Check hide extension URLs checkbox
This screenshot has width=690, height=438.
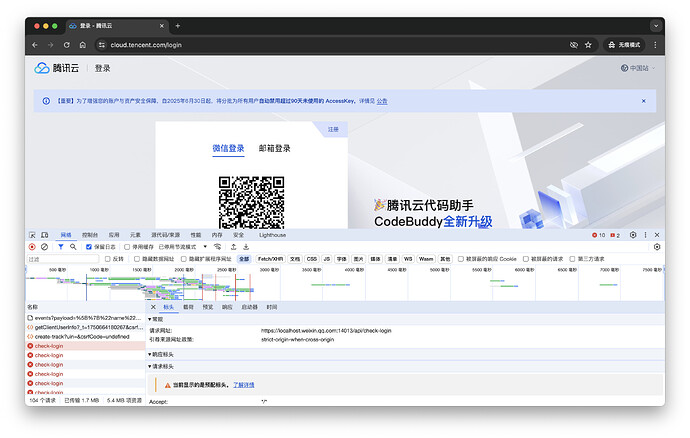184,259
